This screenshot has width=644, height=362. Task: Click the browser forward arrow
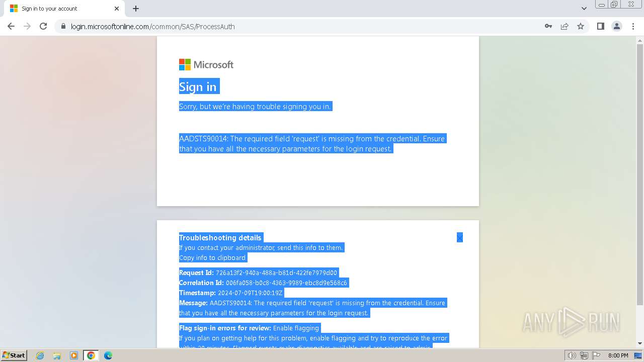coord(27,26)
